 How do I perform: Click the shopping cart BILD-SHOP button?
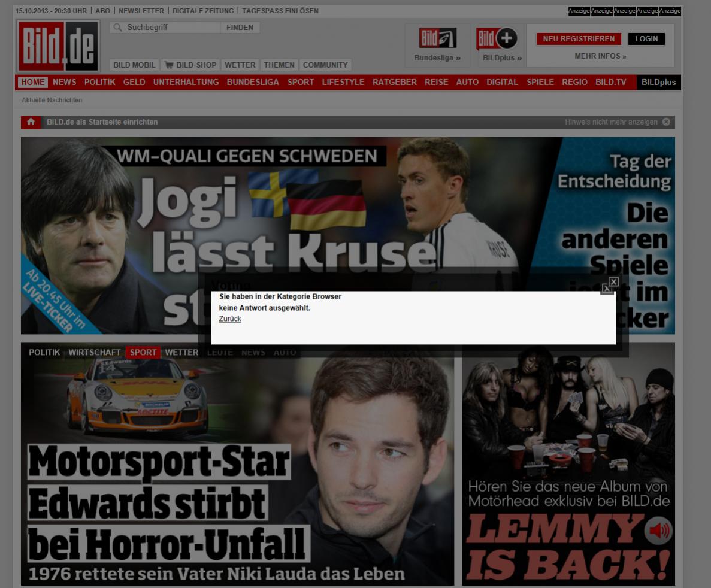(x=190, y=65)
